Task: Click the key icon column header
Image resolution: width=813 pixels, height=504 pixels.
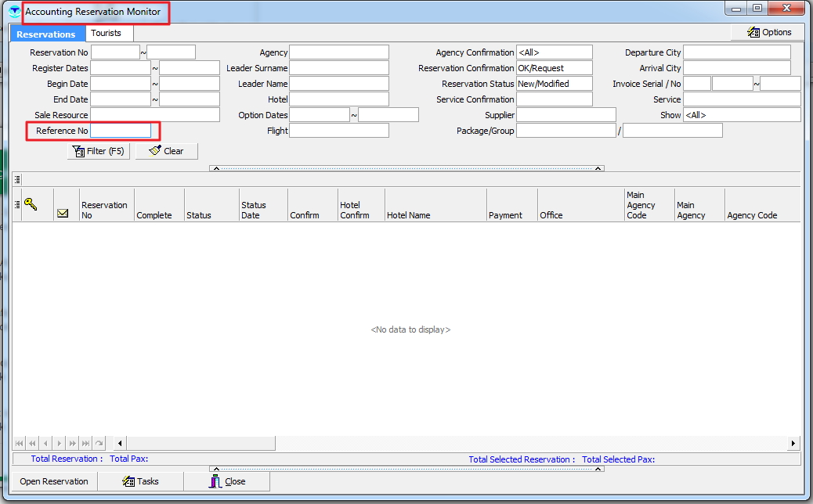Action: point(31,204)
